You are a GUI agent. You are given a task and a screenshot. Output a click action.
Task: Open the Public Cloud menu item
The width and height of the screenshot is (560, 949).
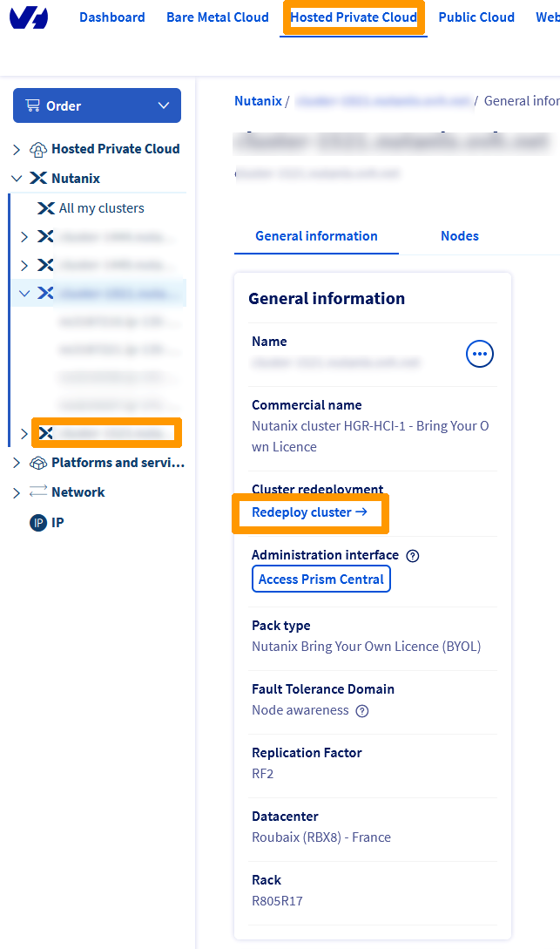[x=476, y=17]
